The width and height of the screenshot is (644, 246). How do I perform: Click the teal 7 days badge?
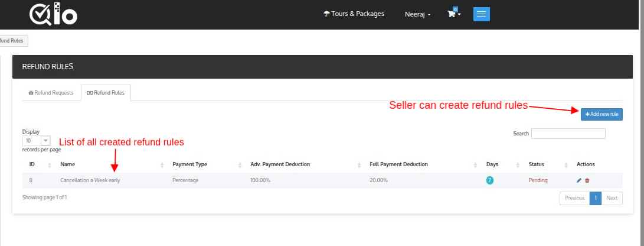click(489, 180)
